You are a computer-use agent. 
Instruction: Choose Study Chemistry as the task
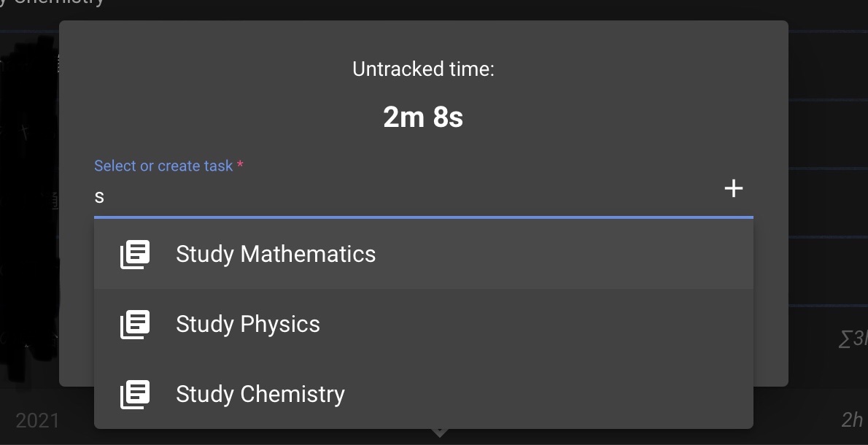[260, 394]
